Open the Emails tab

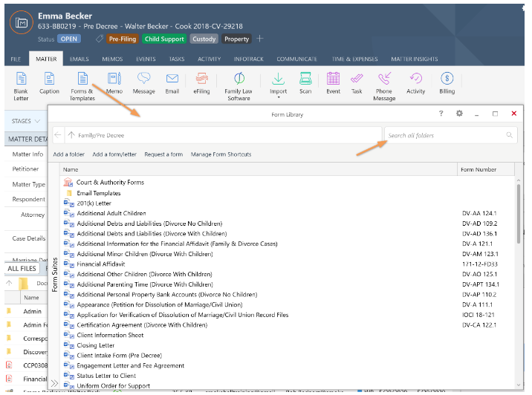click(x=79, y=59)
